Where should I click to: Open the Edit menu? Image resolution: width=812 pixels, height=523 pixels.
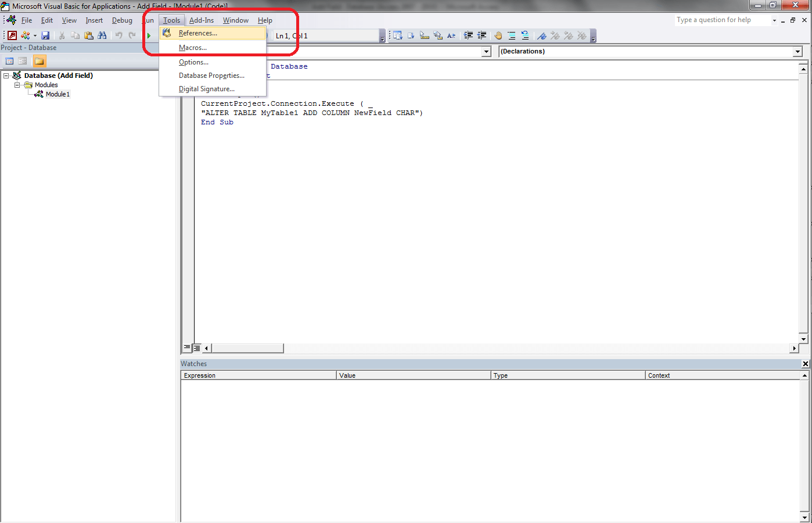(47, 20)
